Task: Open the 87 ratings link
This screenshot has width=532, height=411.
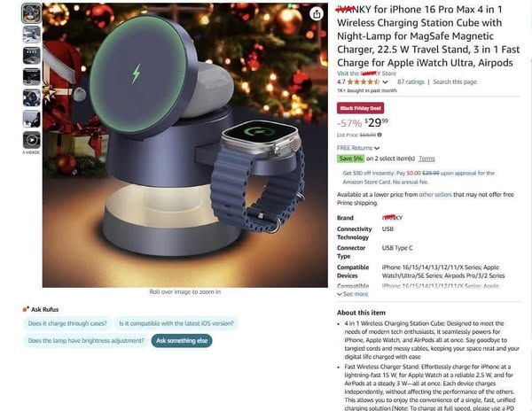Action: pos(411,81)
